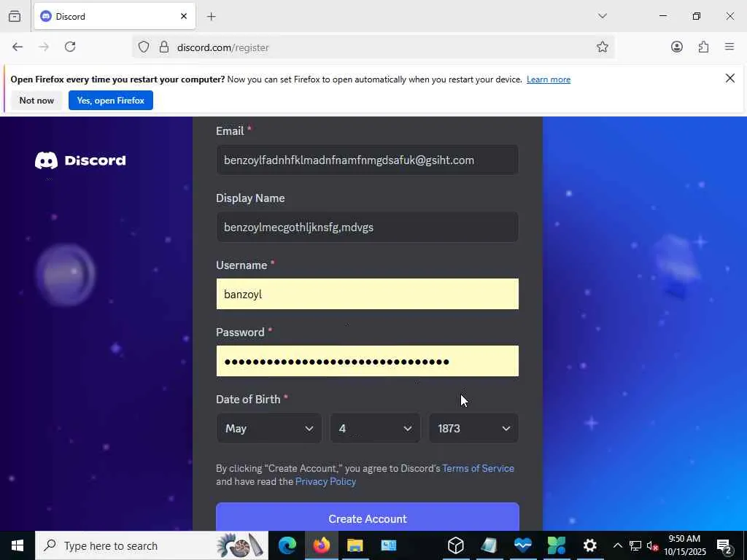The image size is (747, 560).
Task: Open File Explorer from the taskbar
Action: coord(355,545)
